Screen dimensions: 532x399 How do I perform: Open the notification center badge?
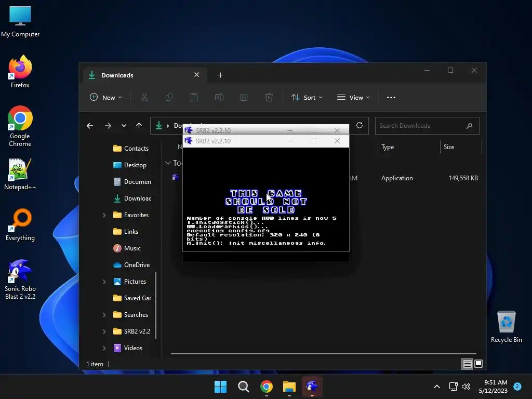517,387
